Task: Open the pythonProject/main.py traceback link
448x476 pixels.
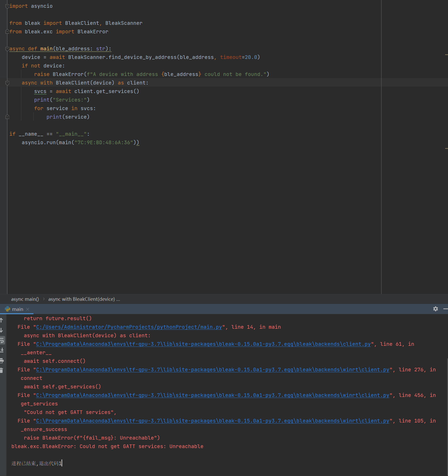Action: pos(129,327)
